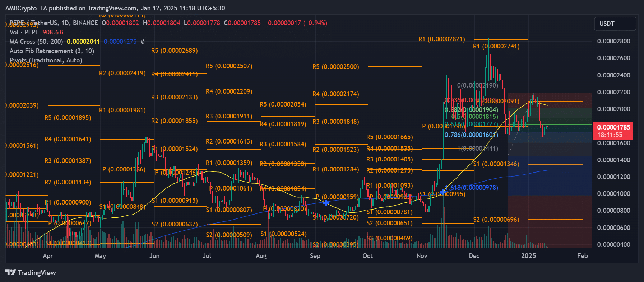The height and width of the screenshot is (282, 644).
Task: Click the yellow MA value 0.00002041
Action: tap(83, 42)
